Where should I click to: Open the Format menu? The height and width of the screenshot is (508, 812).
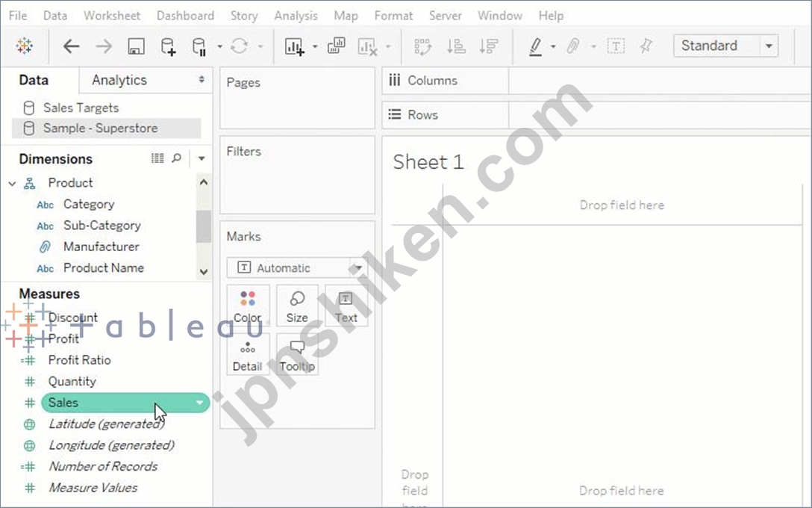(393, 16)
